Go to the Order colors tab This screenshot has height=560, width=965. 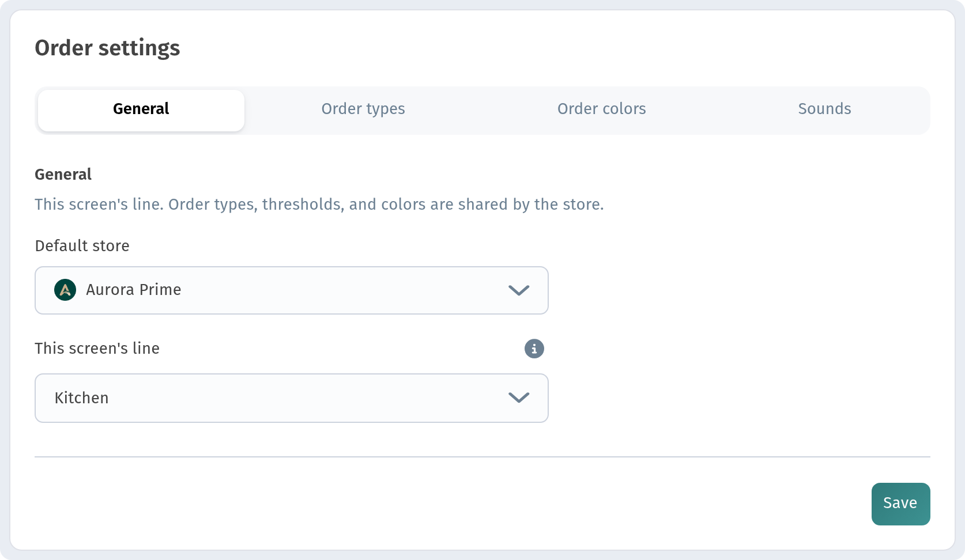pyautogui.click(x=601, y=110)
